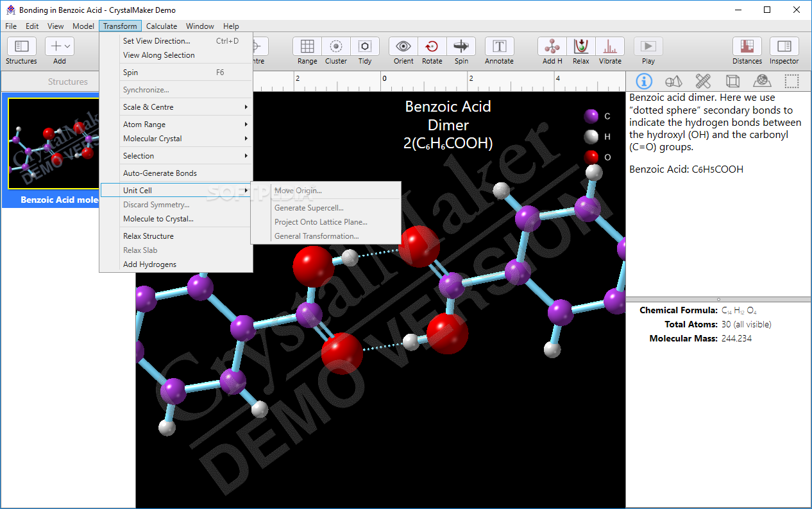This screenshot has width=812, height=509.
Task: Open the Calculate menu
Action: [x=162, y=26]
